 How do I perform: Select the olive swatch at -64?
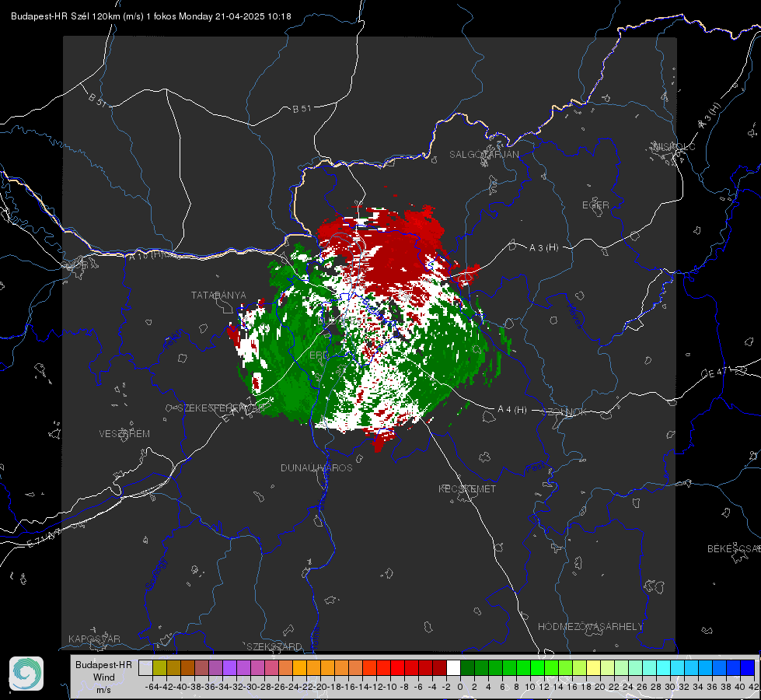coord(159,667)
